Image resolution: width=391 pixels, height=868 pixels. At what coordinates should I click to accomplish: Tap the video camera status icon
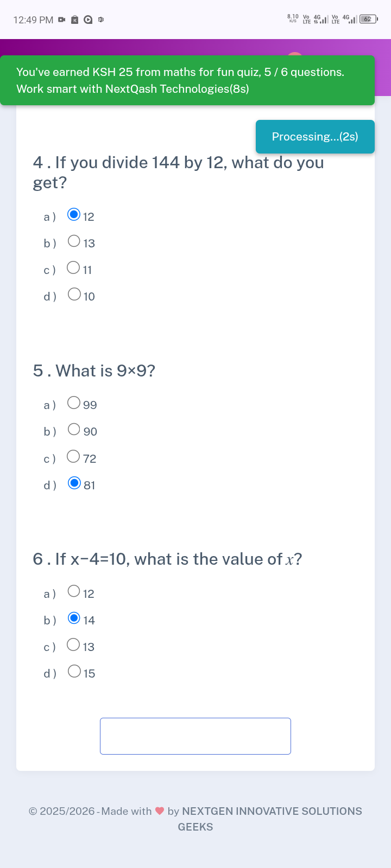click(x=62, y=20)
